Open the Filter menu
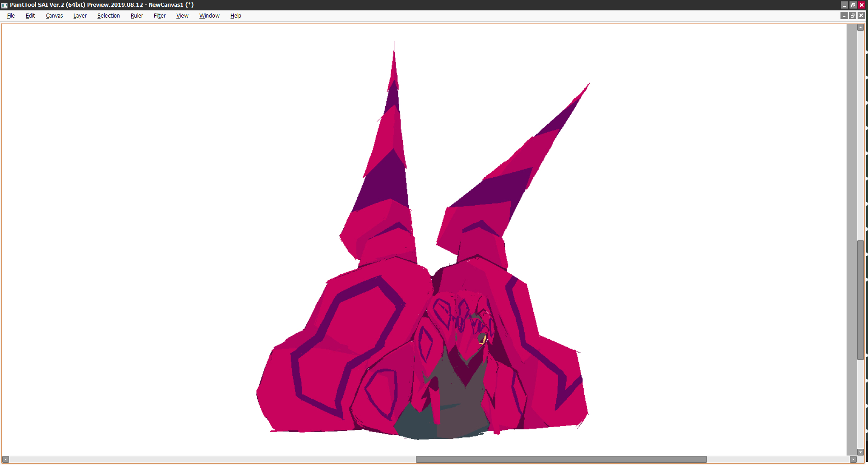Screen dimensions: 868x465 [159, 16]
